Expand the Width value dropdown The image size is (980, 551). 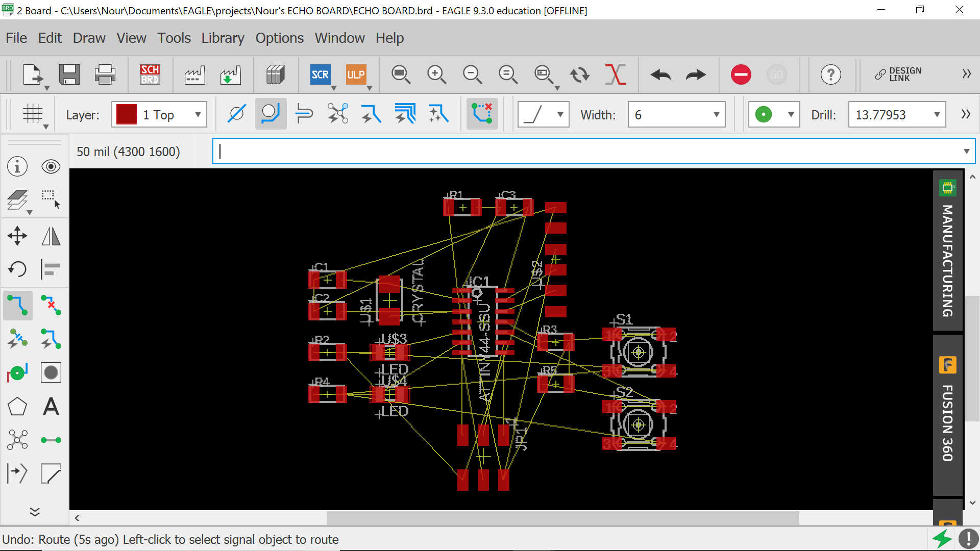(x=716, y=115)
